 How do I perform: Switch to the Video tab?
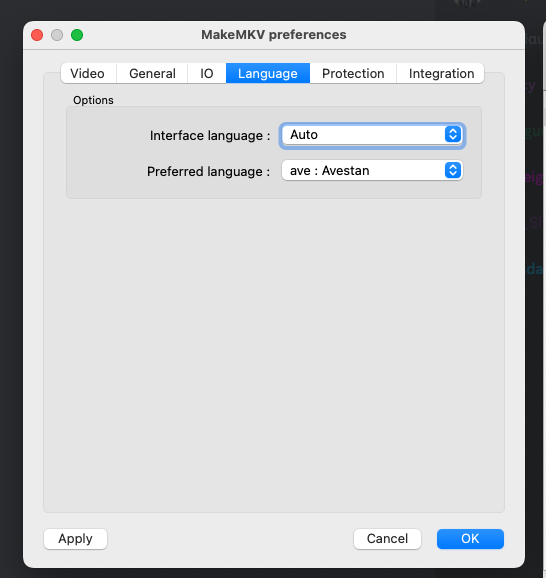88,73
